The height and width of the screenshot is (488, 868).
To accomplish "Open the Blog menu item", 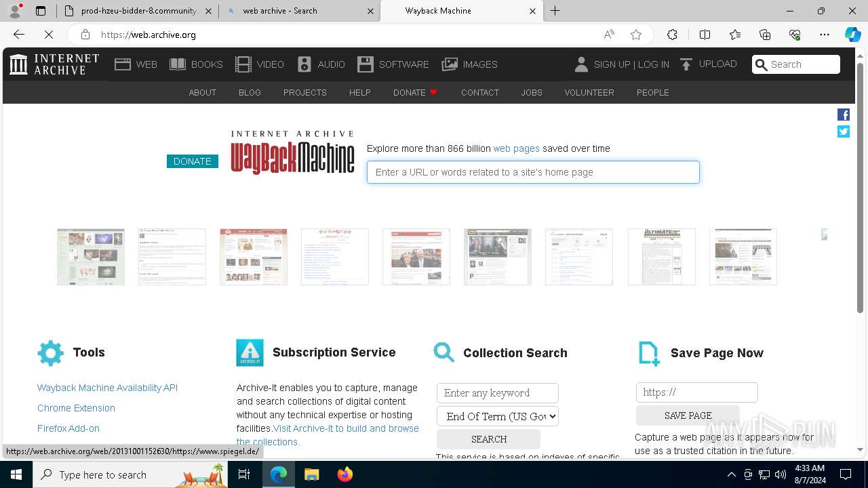I will tap(250, 92).
